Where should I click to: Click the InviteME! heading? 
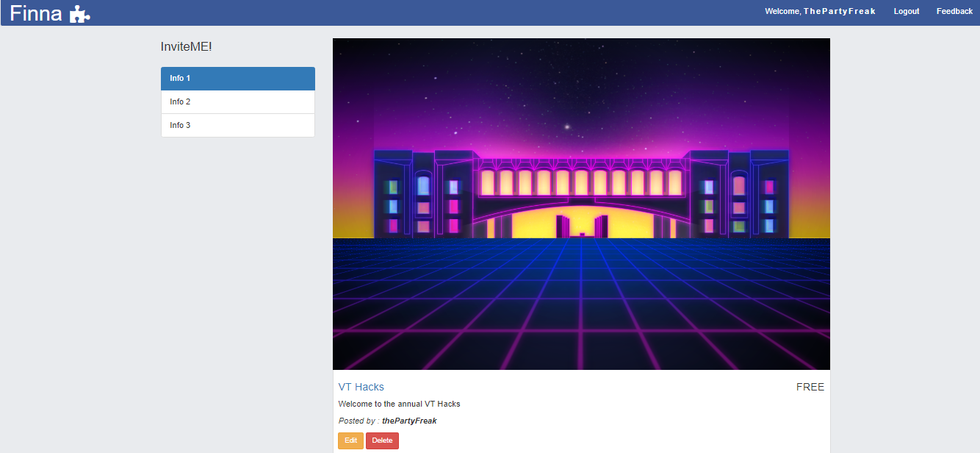pyautogui.click(x=186, y=46)
